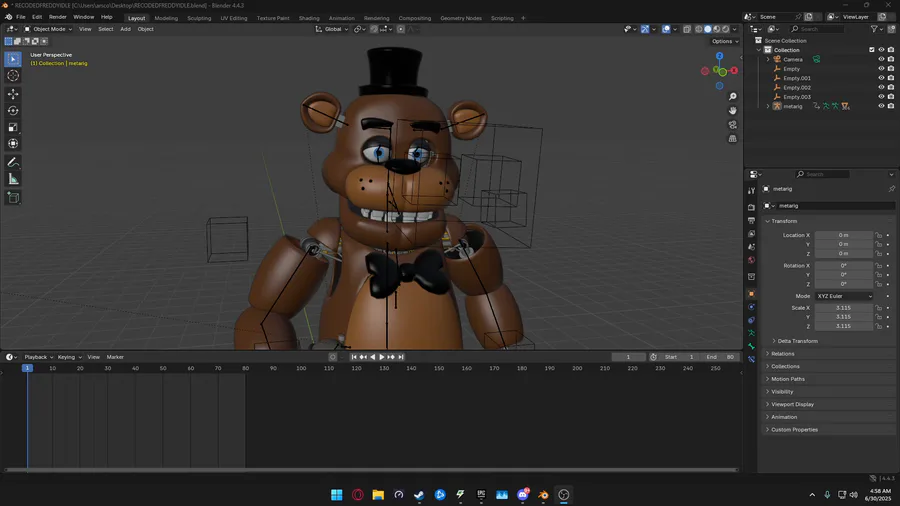The image size is (900, 506).
Task: Jump to the end frame button
Action: click(401, 357)
